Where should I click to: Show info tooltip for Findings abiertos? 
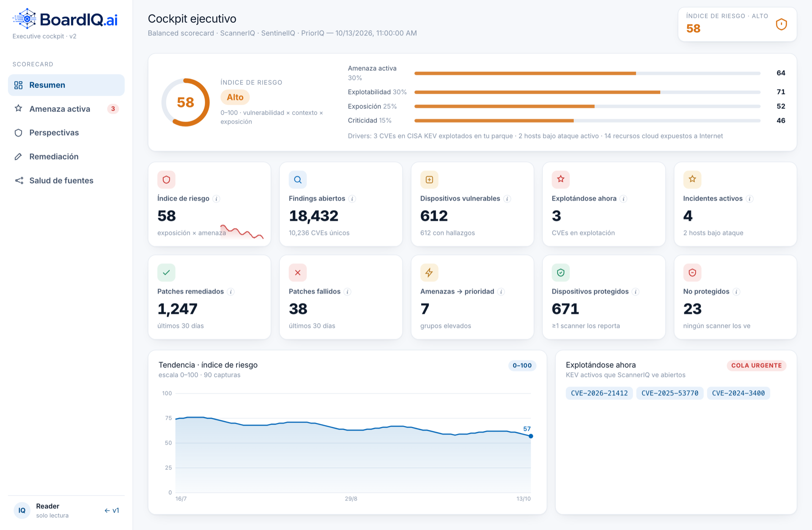pos(352,199)
